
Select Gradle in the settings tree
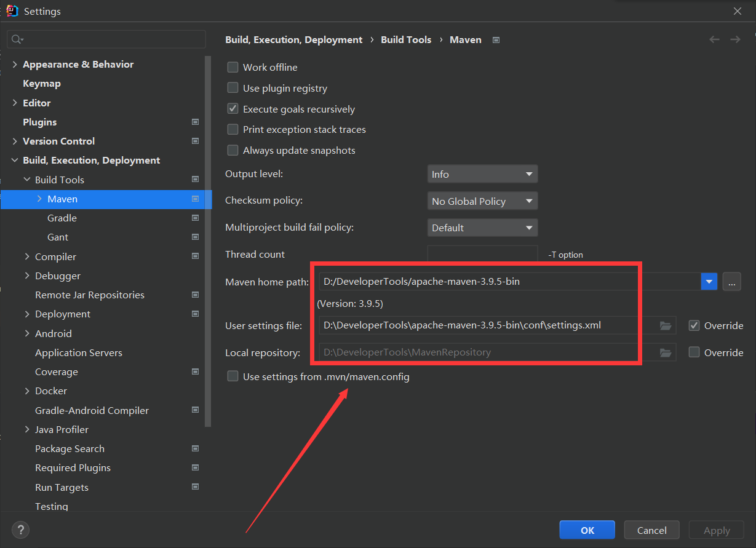tap(62, 218)
